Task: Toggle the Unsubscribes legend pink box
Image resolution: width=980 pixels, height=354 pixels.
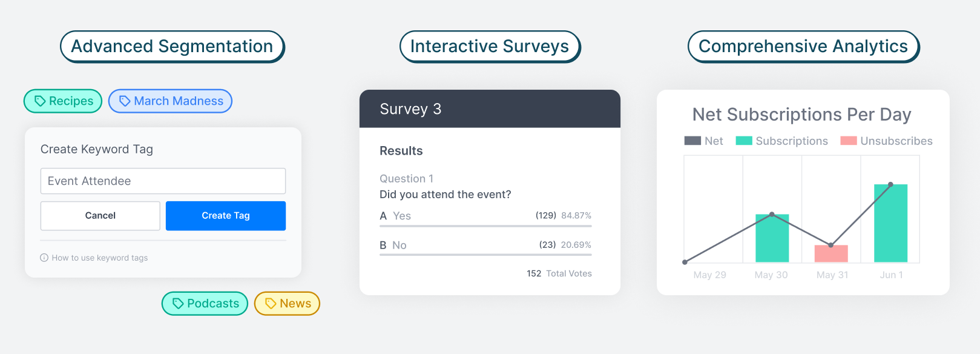Action: pos(849,141)
